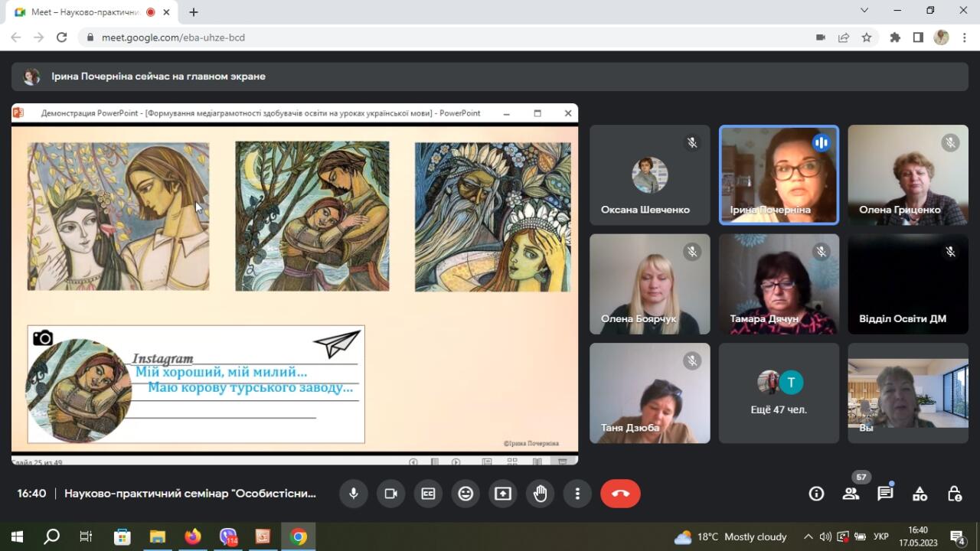Go forward in Chrome
Image resolution: width=980 pixels, height=551 pixels.
(39, 37)
